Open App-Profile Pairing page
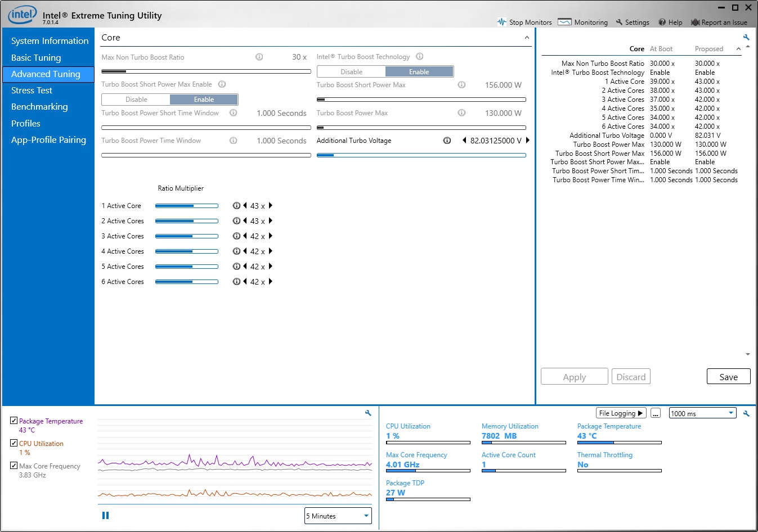Viewport: 758px width, 532px height. coord(48,140)
